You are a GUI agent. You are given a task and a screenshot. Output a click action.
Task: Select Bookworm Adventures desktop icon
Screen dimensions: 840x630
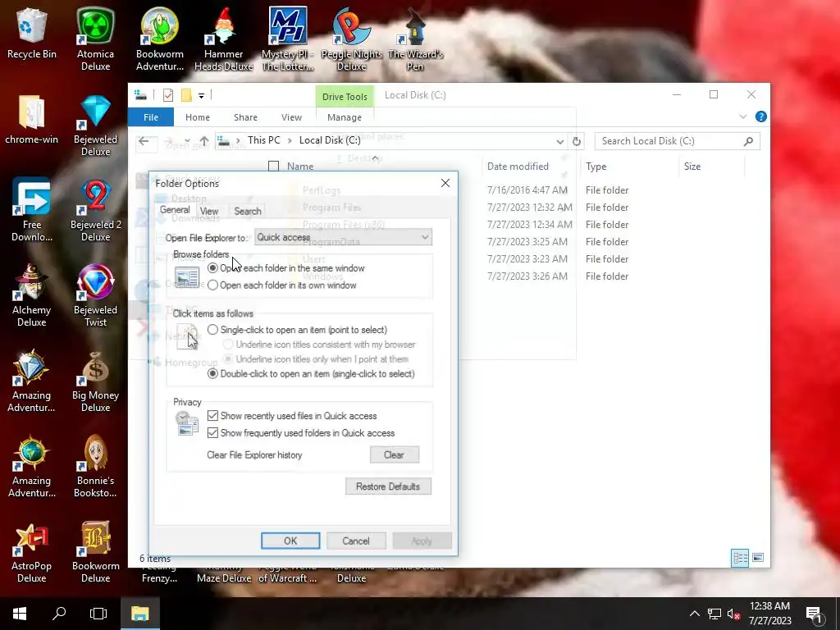160,40
